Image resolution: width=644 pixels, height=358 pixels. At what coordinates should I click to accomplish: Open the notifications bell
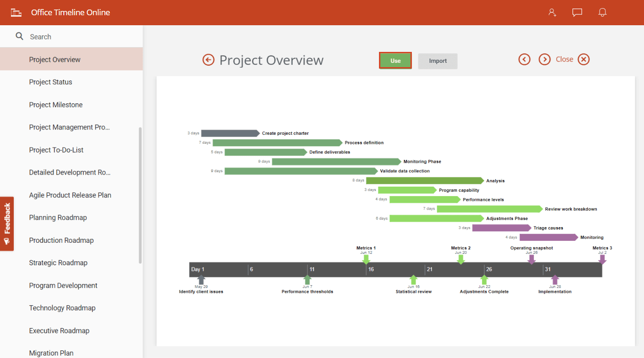(602, 12)
